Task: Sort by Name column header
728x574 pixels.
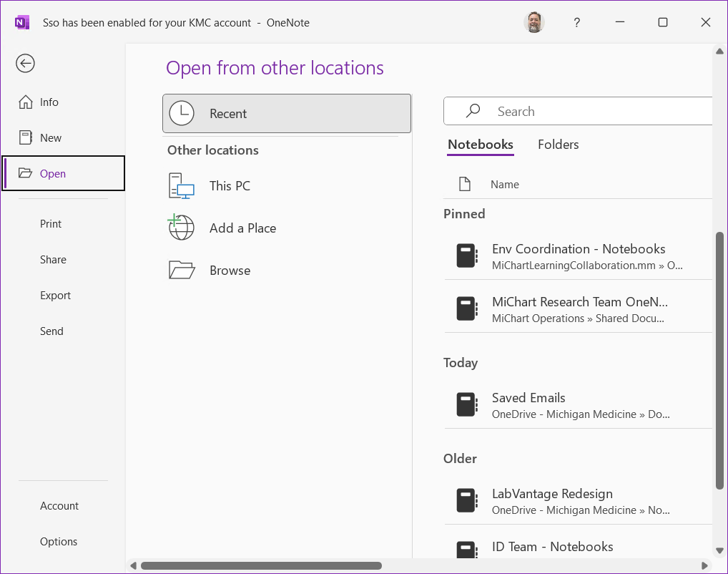Action: click(504, 185)
